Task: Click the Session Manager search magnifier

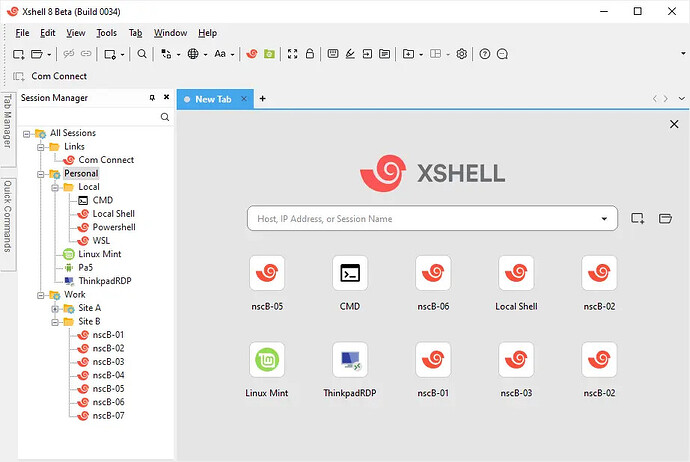Action: [x=165, y=117]
